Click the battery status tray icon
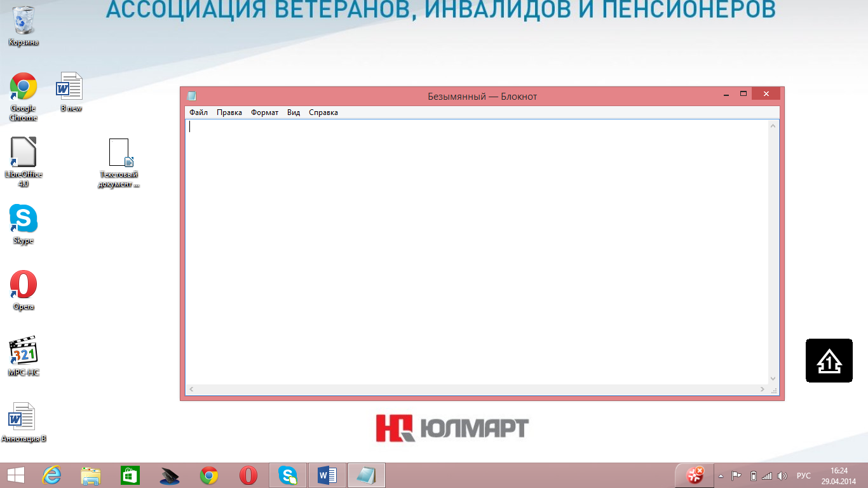The image size is (868, 488). click(754, 475)
